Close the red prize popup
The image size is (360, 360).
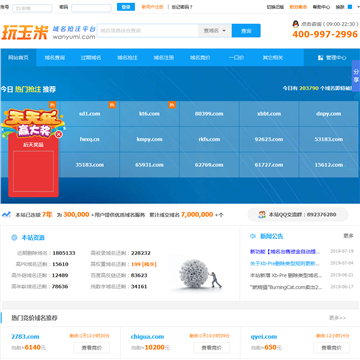coord(59,134)
